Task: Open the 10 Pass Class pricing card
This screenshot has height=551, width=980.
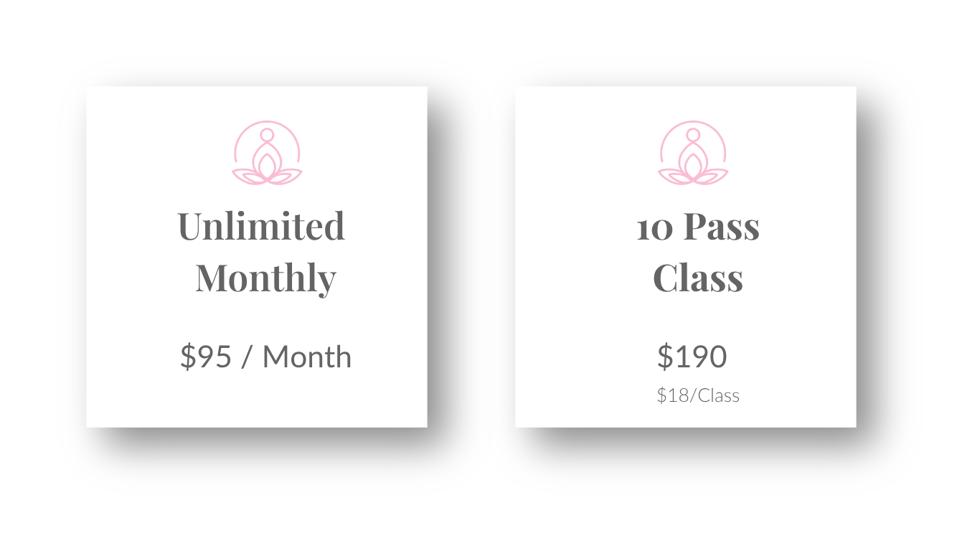Action: point(686,257)
